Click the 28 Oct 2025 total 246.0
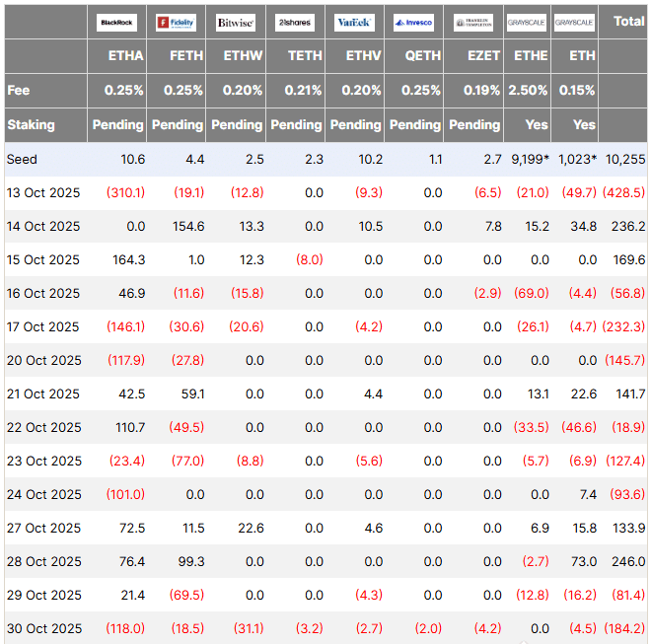The width and height of the screenshot is (651, 644). click(x=628, y=561)
